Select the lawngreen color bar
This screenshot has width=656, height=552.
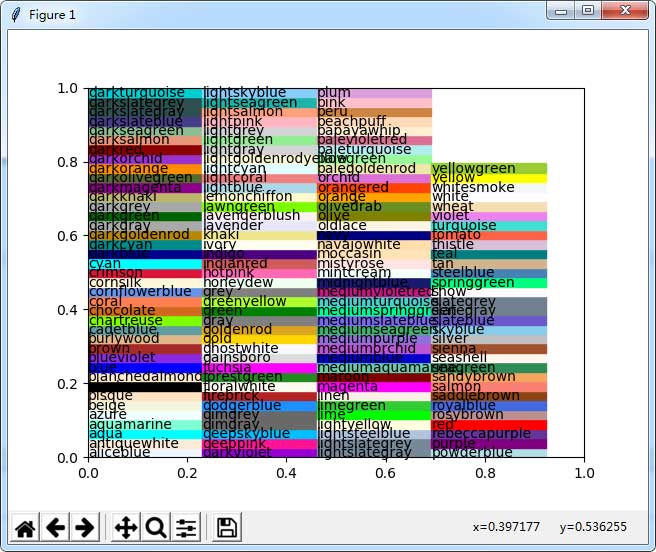(x=260, y=207)
